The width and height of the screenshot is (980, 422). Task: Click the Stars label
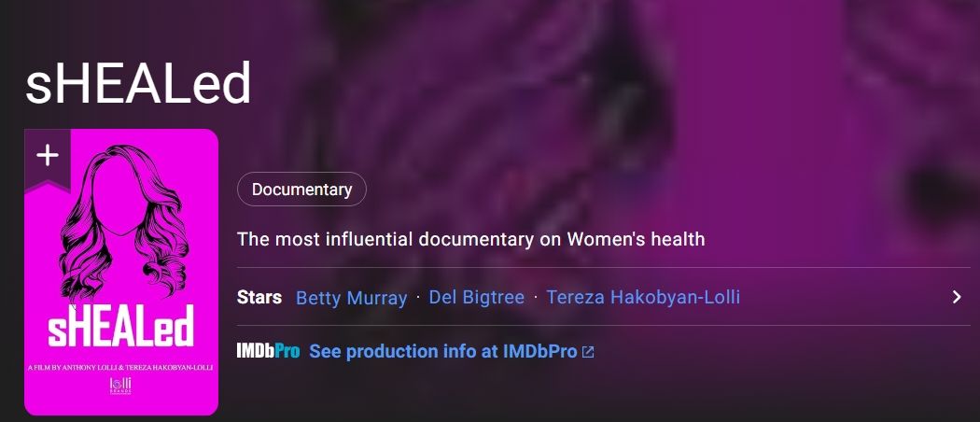[x=259, y=298]
